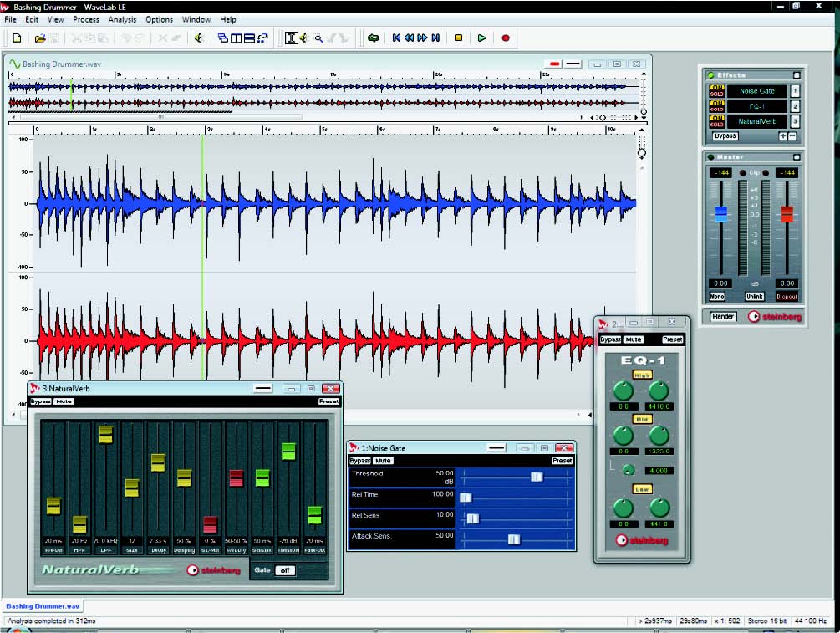Viewport: 840px width, 633px height.
Task: Click the overview horizontal scrollbar
Action: [160, 117]
